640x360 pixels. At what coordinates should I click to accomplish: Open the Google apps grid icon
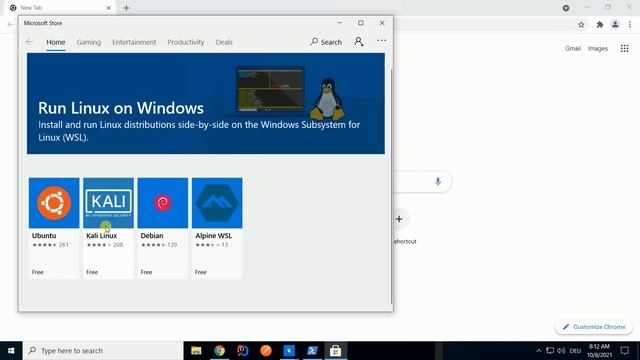(x=624, y=48)
